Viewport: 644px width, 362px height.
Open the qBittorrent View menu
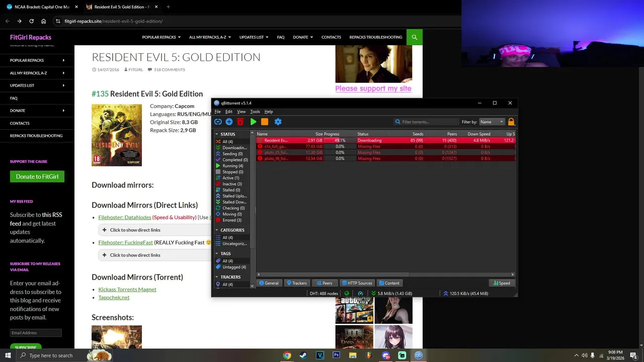242,112
